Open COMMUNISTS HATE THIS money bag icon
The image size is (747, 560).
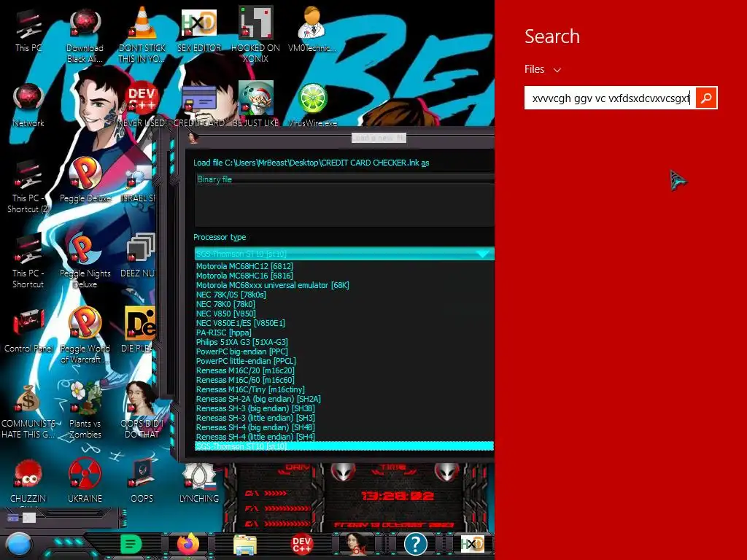coord(28,412)
